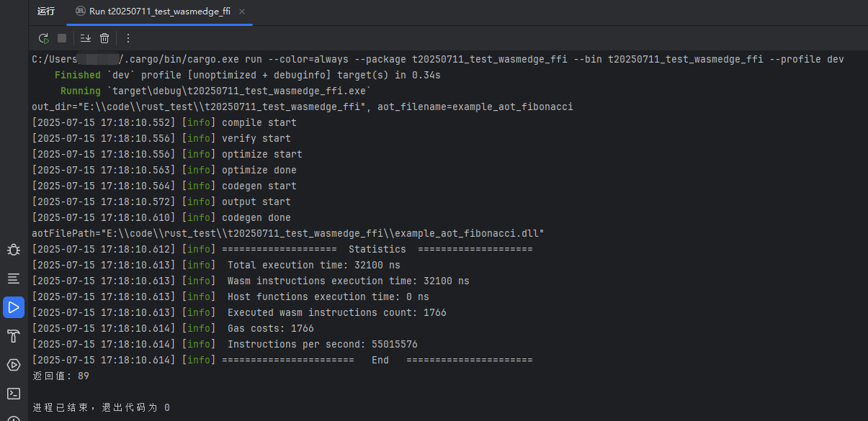Close the Run t20250711_test_wasmedge_ffi tab

242,12
